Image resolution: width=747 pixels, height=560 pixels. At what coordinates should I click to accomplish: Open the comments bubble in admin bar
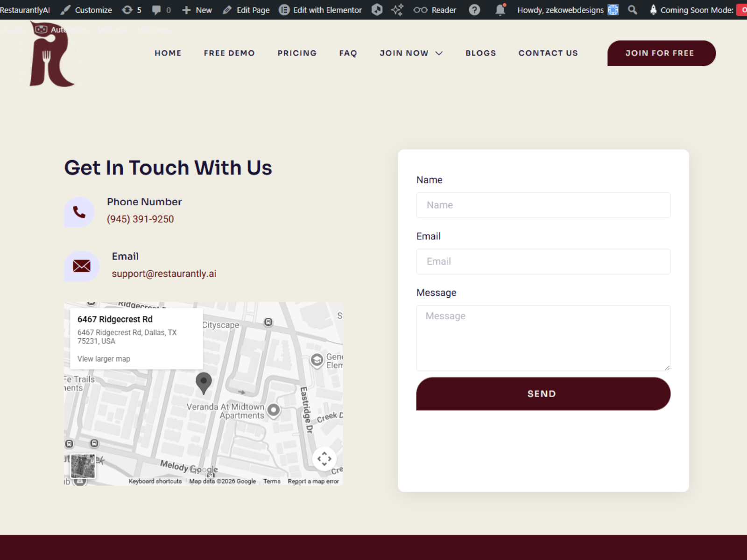[x=161, y=10]
